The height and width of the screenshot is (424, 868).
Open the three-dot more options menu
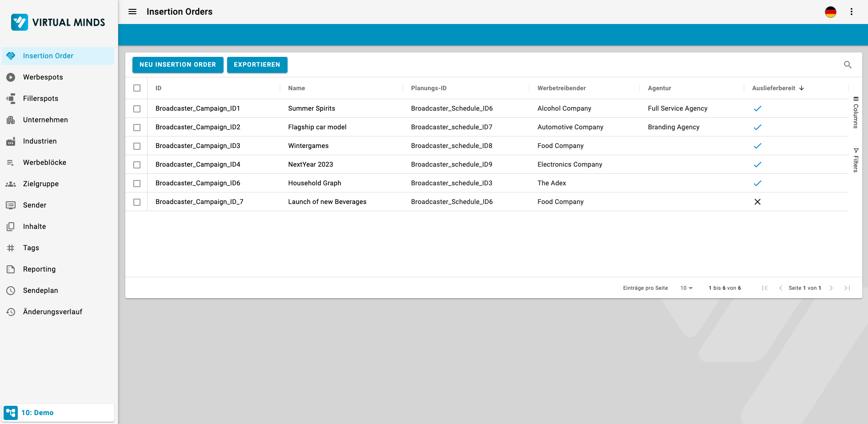pyautogui.click(x=851, y=12)
